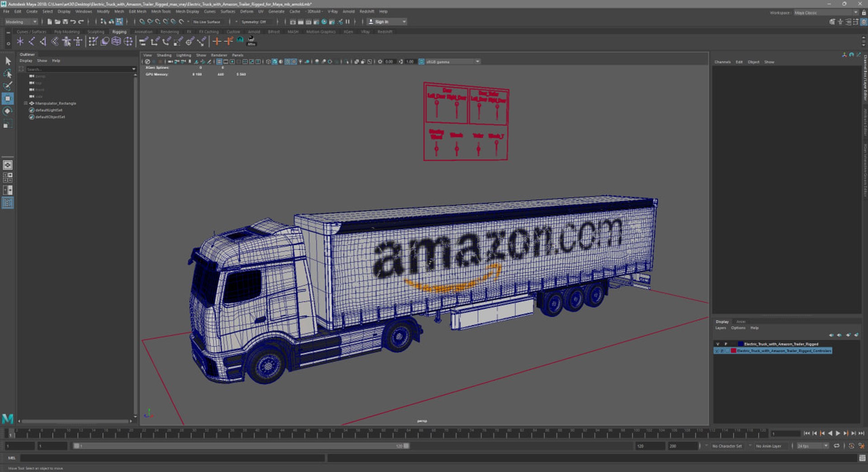Activate the Lasso select tool
Screen dimensions: 868x472
pos(8,74)
